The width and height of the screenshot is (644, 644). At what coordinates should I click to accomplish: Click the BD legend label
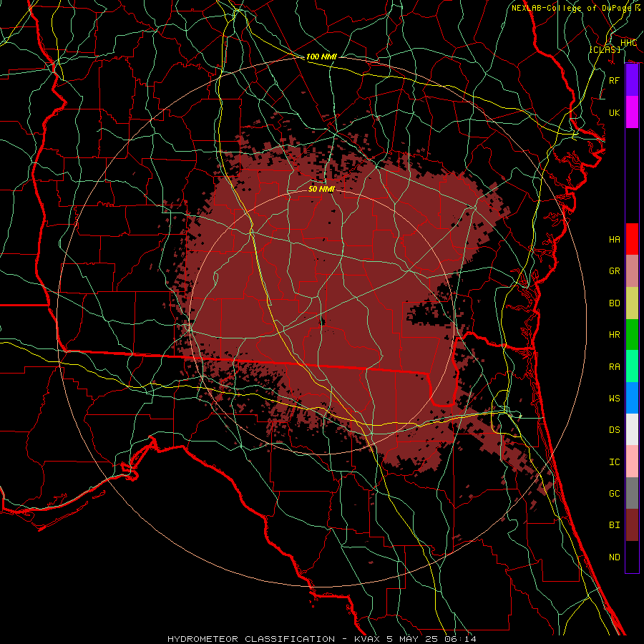(x=615, y=303)
